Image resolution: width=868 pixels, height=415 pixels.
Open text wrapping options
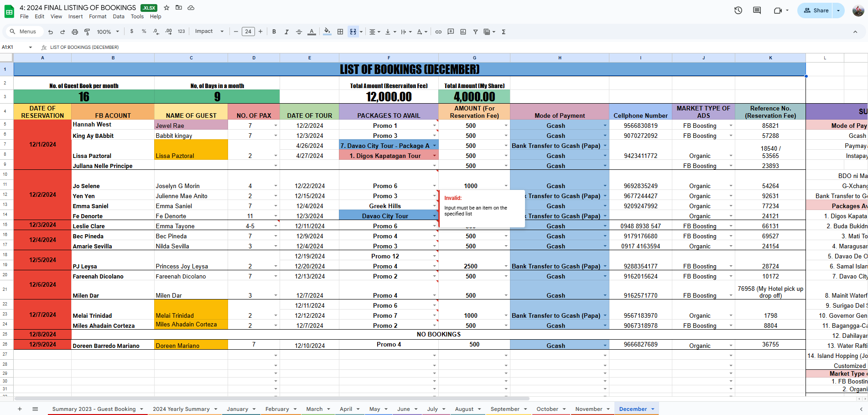pos(406,32)
